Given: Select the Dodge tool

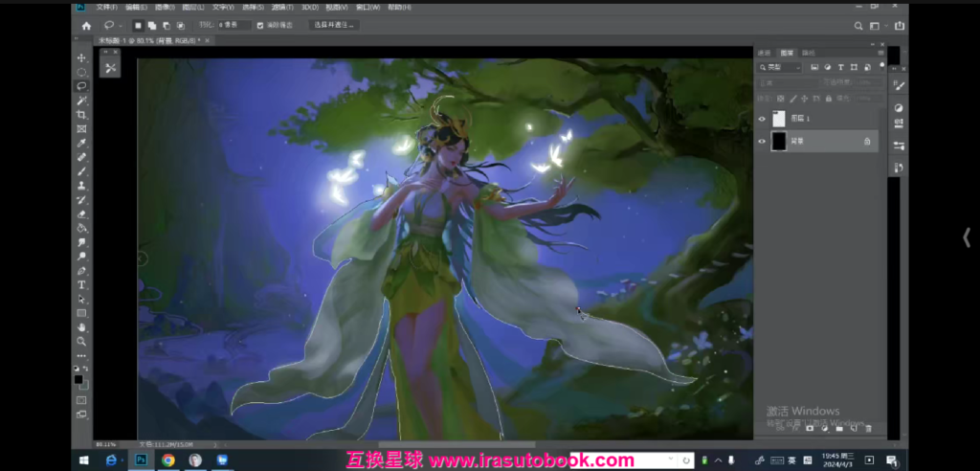Looking at the screenshot, I should 81,257.
